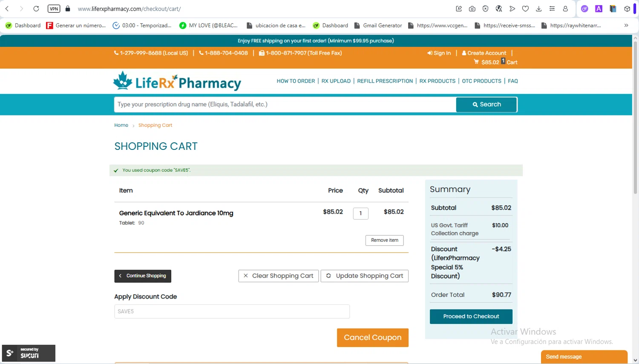Open the Send message chat widget

click(584, 357)
